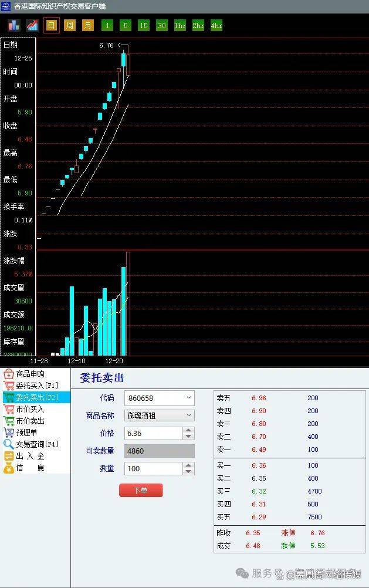Screen dimensions: 369x588
Task: Click the 预埋单 cart icon
Action: [9, 432]
